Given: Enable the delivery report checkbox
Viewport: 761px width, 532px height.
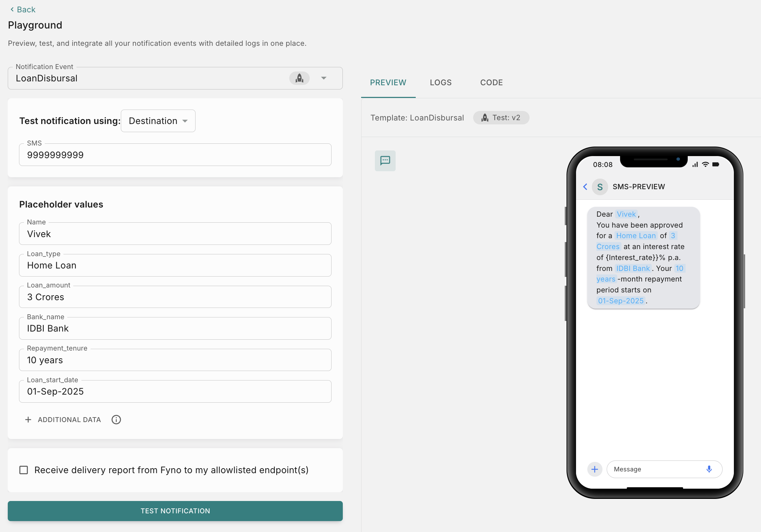Looking at the screenshot, I should (x=24, y=470).
